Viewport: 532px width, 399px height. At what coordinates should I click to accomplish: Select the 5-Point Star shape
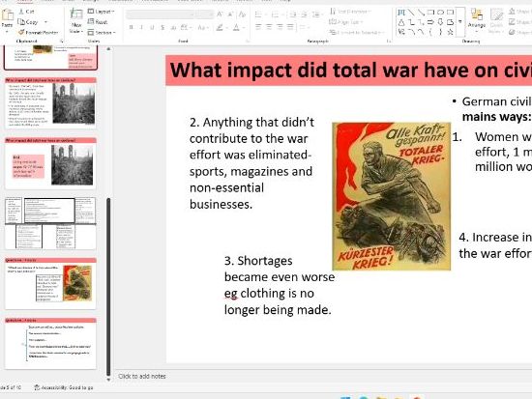pos(450,32)
